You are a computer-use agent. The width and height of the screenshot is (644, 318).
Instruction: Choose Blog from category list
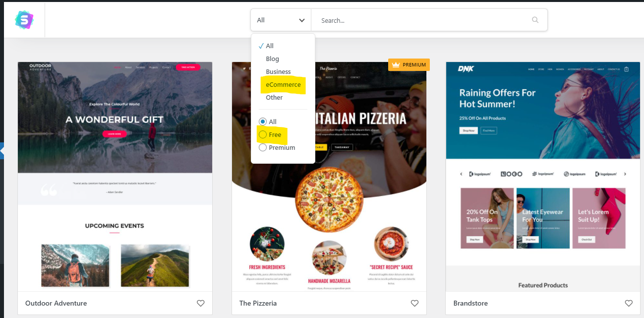(x=273, y=59)
